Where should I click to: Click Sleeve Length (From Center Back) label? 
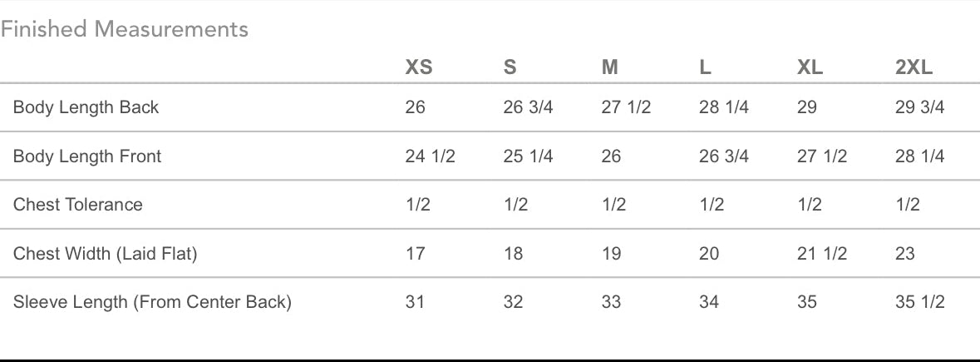tap(152, 302)
